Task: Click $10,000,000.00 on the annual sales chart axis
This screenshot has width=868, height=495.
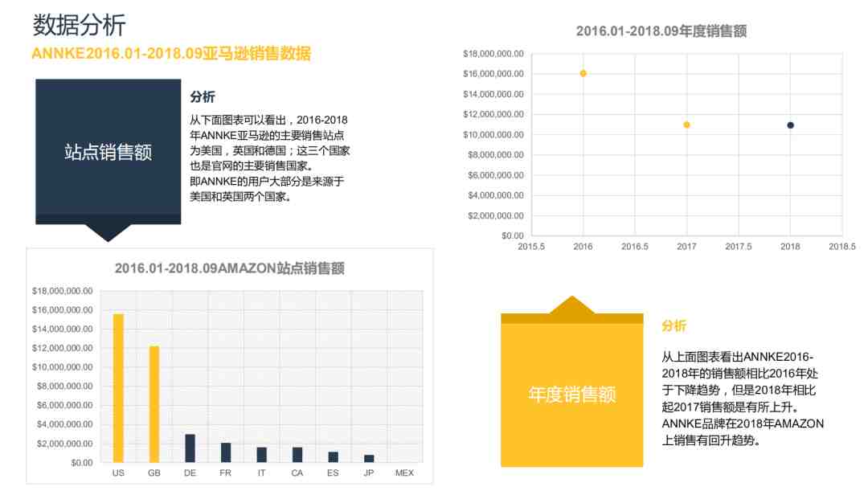Action: click(493, 134)
